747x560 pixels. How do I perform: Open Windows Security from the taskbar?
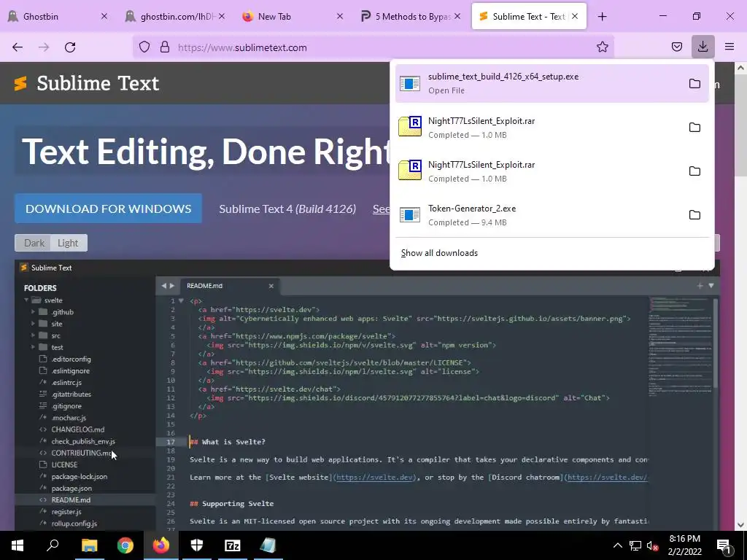[197, 545]
